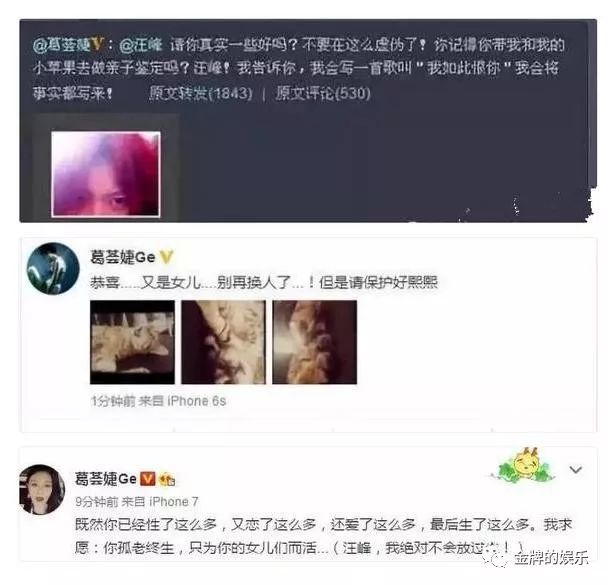
Task: Open the purple-tinted face photo thumbnail
Action: 106,174
